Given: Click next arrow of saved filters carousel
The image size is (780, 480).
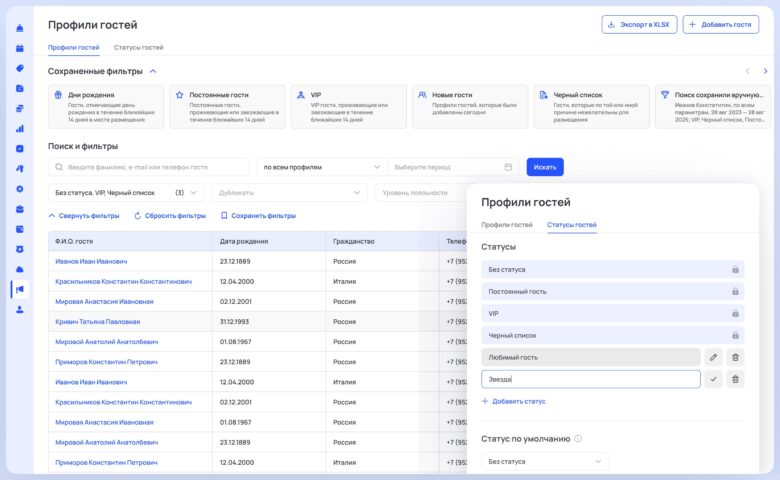Looking at the screenshot, I should (x=767, y=71).
